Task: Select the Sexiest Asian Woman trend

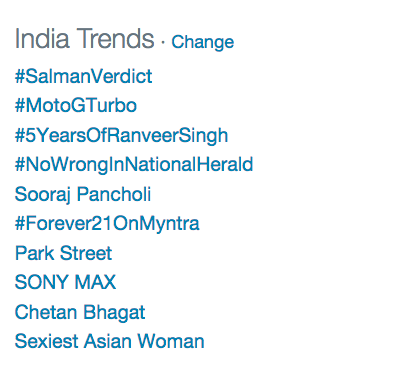Action: click(110, 341)
